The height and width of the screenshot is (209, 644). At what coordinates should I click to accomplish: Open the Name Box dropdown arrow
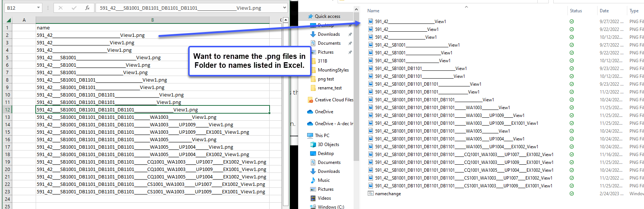(x=38, y=8)
